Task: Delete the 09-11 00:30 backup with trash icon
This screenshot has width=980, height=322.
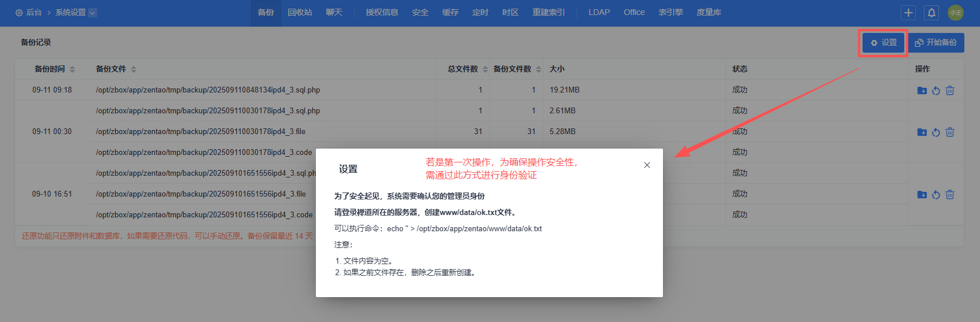Action: point(950,132)
